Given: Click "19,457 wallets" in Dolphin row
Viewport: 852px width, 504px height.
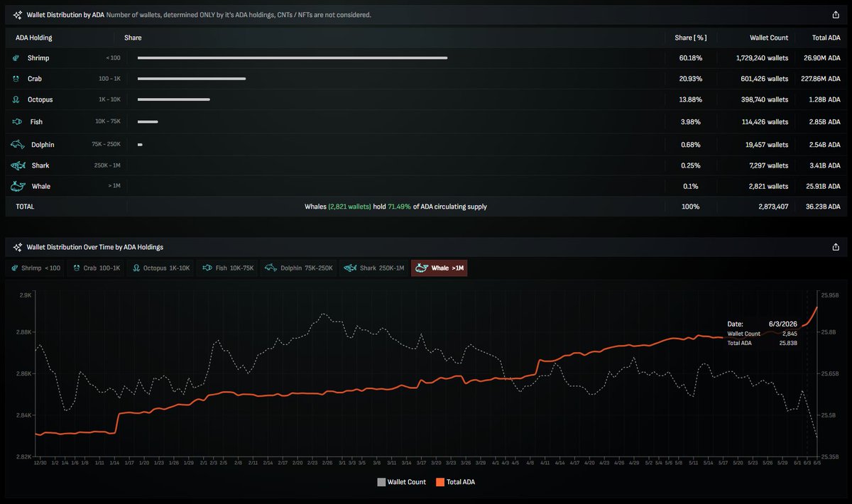Looking at the screenshot, I should pyautogui.click(x=765, y=145).
